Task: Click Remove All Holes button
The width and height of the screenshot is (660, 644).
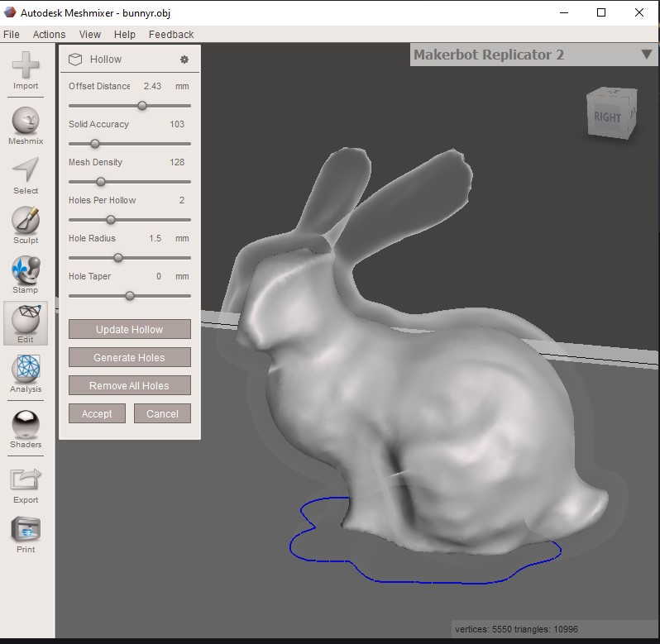Action: pyautogui.click(x=130, y=385)
